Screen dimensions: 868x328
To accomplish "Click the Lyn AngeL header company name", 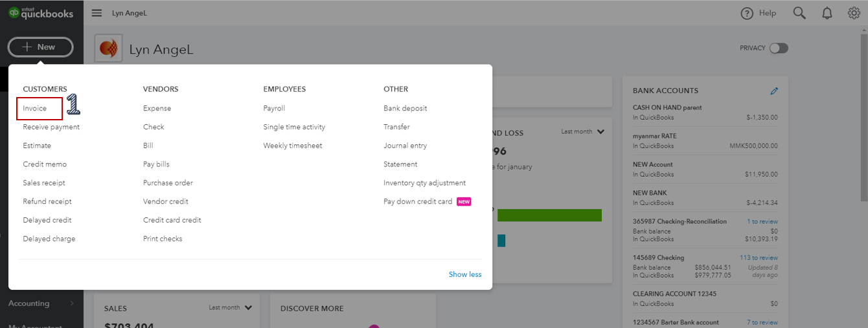I will click(x=161, y=49).
